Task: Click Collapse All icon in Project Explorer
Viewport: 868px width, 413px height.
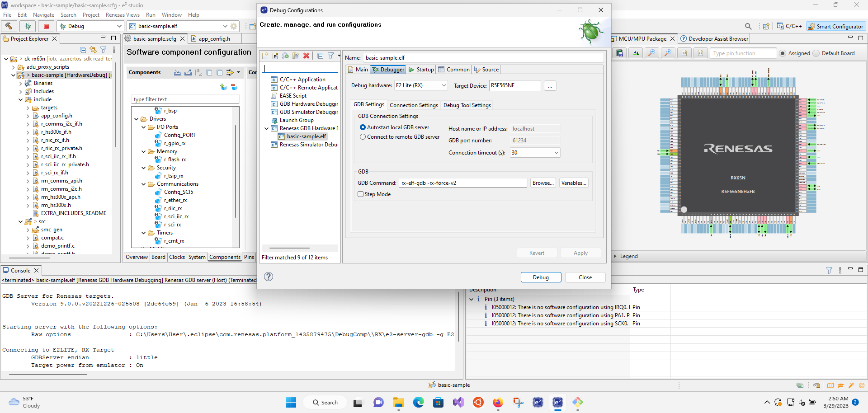Action: click(83, 50)
